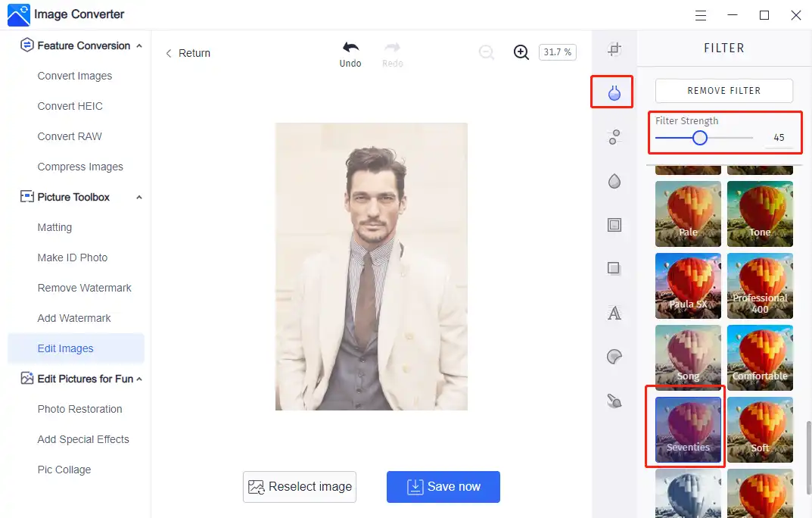This screenshot has height=518, width=812.
Task: Apply the Paula SX filter thumbnail
Action: point(688,286)
